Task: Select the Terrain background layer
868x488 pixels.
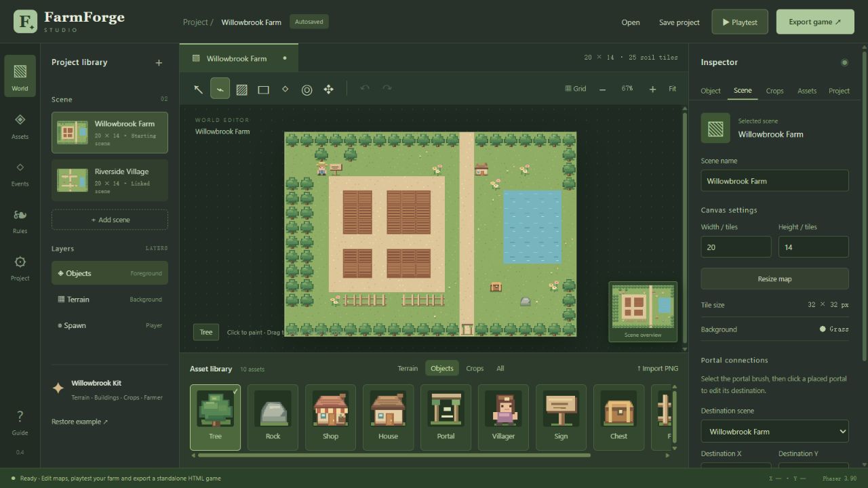Action: 110,299
